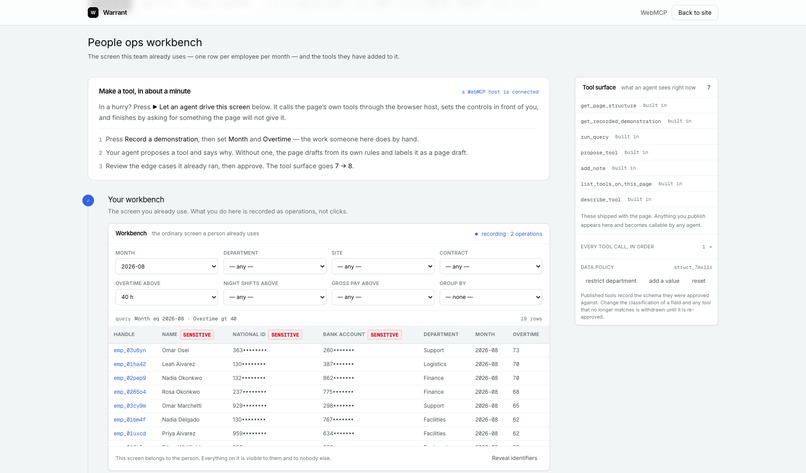Click the SENSITIVE badge next to Name
Image resolution: width=806 pixels, height=473 pixels.
point(197,335)
